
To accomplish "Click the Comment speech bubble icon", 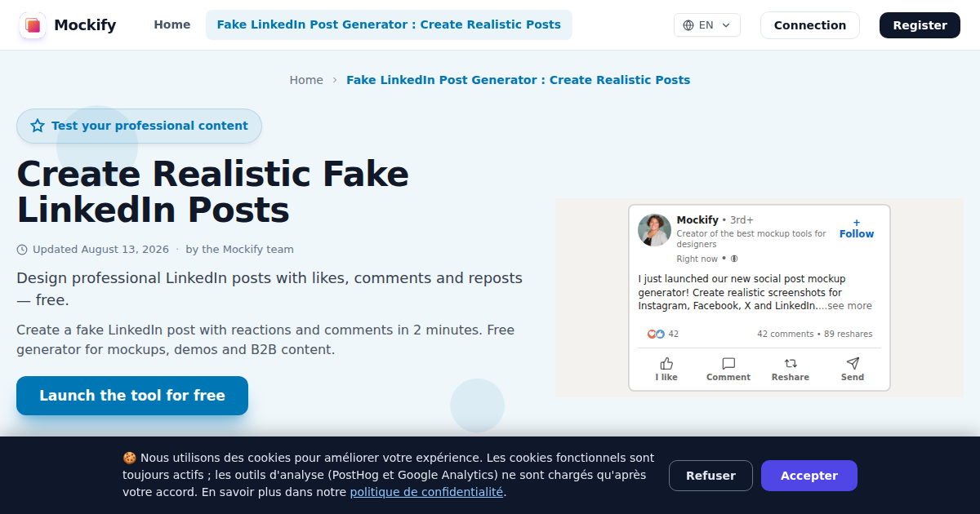I will 728,363.
